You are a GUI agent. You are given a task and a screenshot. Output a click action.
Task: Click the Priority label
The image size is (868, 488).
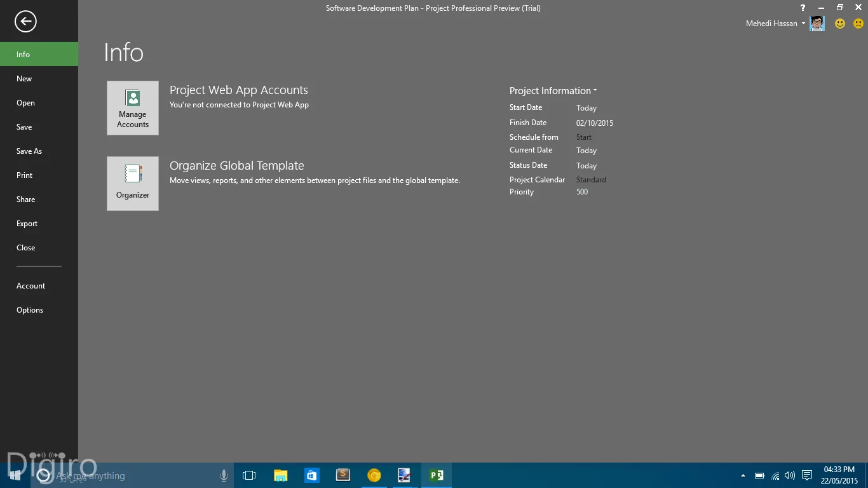pos(522,192)
